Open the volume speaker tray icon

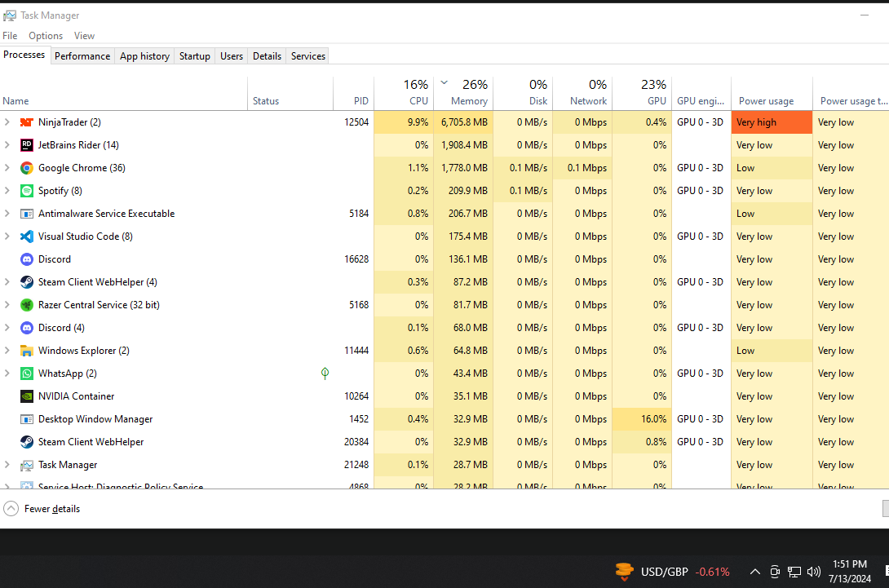pyautogui.click(x=814, y=572)
